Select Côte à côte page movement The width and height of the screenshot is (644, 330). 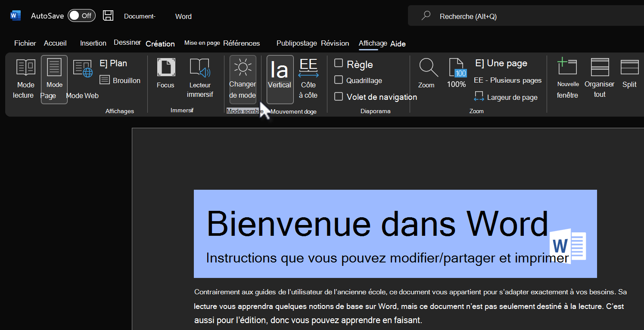pos(308,80)
